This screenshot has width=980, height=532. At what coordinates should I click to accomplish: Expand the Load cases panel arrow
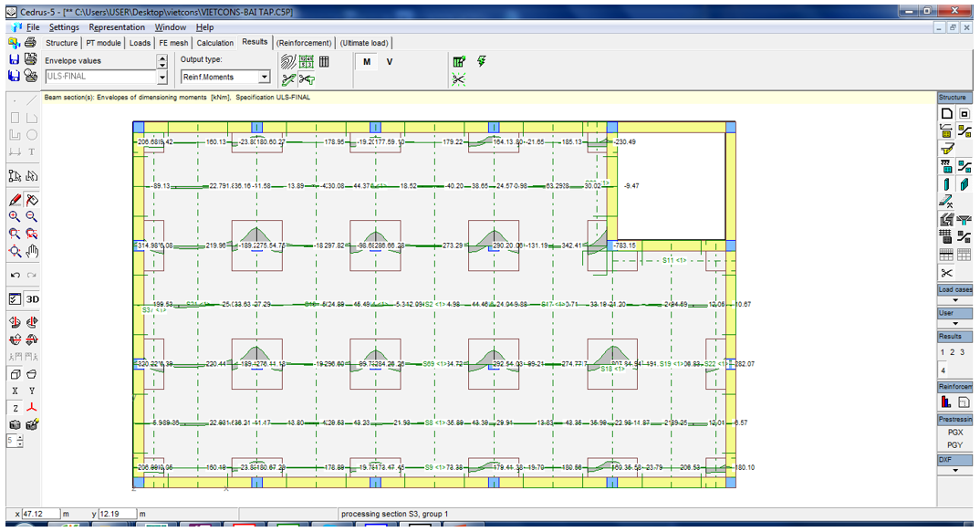click(955, 300)
